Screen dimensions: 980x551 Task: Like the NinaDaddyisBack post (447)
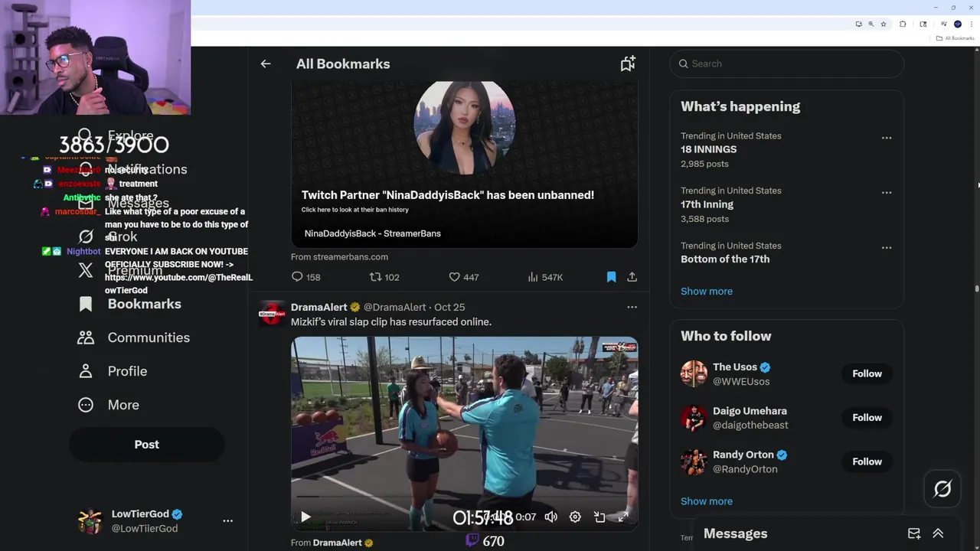point(463,277)
